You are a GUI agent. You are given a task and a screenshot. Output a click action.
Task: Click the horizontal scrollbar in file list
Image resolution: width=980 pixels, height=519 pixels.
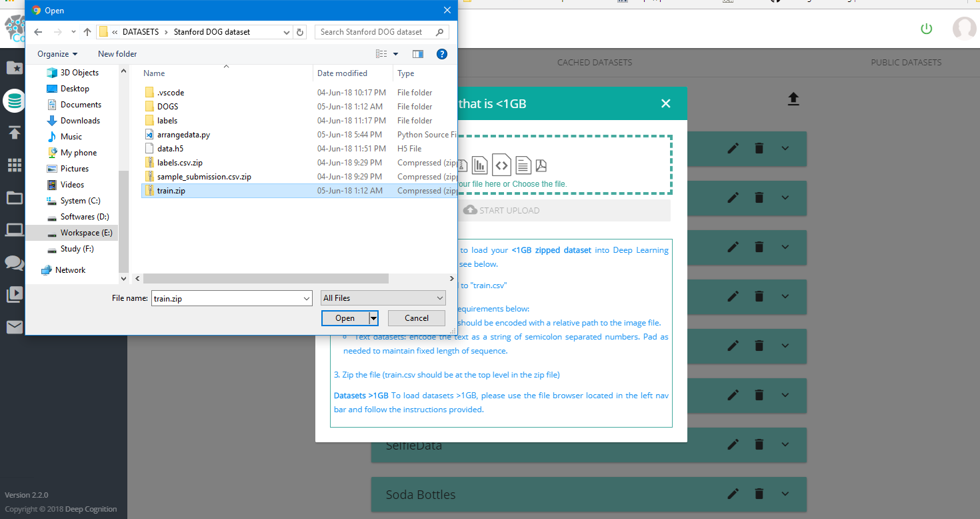tap(265, 278)
